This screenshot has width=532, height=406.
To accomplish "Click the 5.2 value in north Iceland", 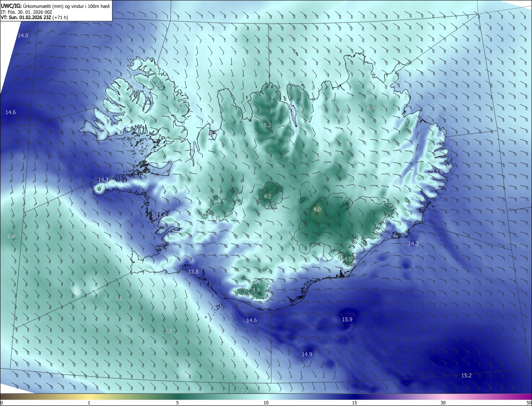I will 267,125.
